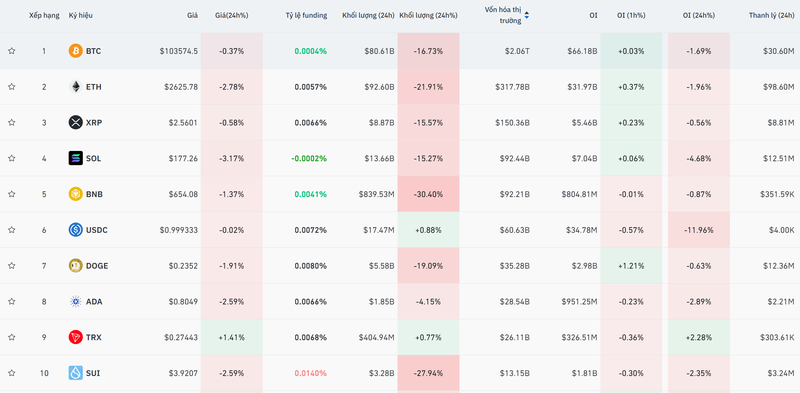Star the SUI row as favorite

(12, 373)
